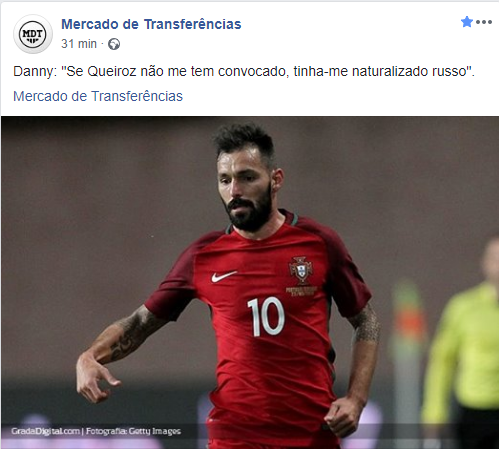Click the globe public audience icon

pos(114,44)
